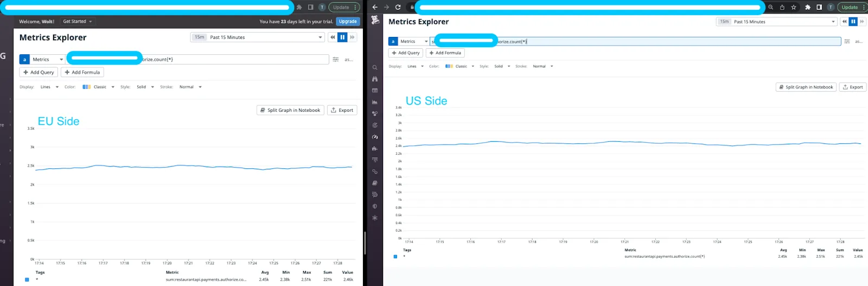The image size is (868, 286).
Task: Click browser forward arrow in US window
Action: (386, 7)
